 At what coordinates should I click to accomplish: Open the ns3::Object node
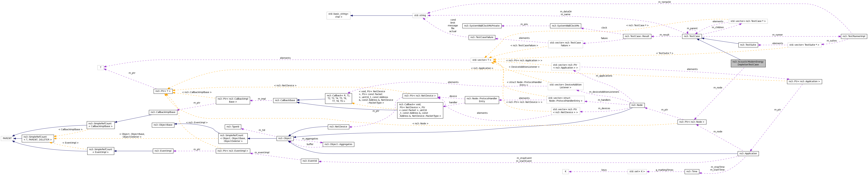(x=285, y=138)
